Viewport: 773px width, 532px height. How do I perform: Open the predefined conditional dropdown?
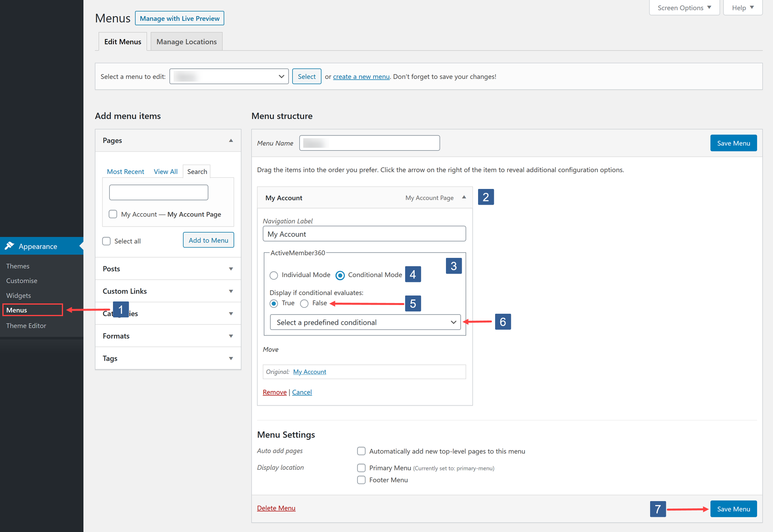pos(365,322)
